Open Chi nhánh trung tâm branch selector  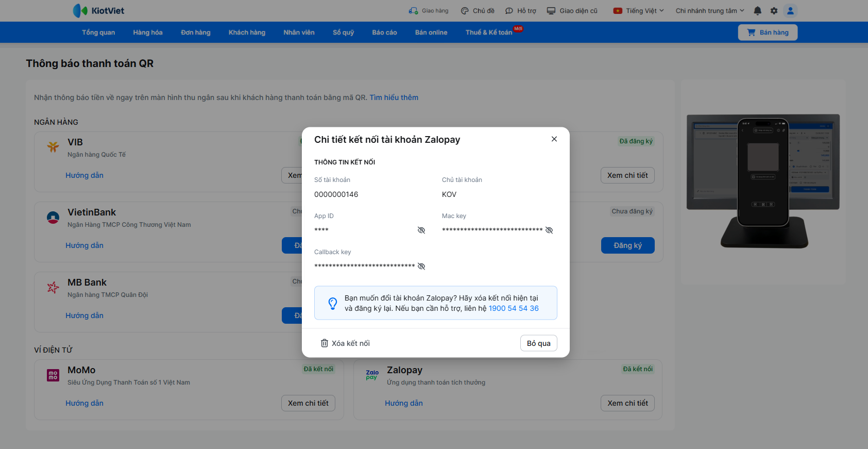coord(710,11)
